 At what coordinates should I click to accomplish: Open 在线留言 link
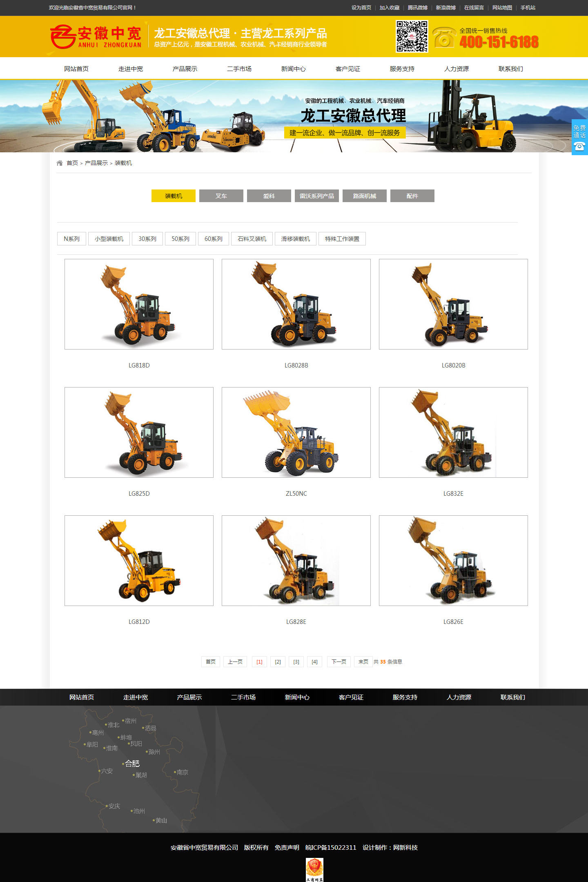[x=474, y=8]
